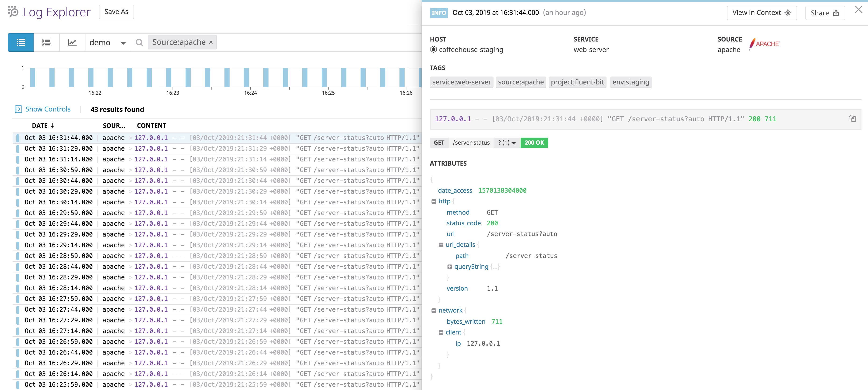
Task: Click the Datadog Log Explorer logo
Action: (x=12, y=12)
